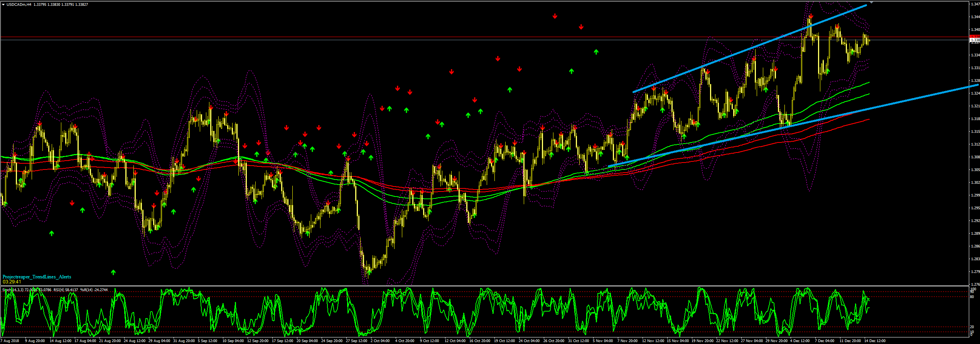The image size is (980, 344).
Task: Click the 11 Dec 20:00 time axis label
Action: coord(850,341)
